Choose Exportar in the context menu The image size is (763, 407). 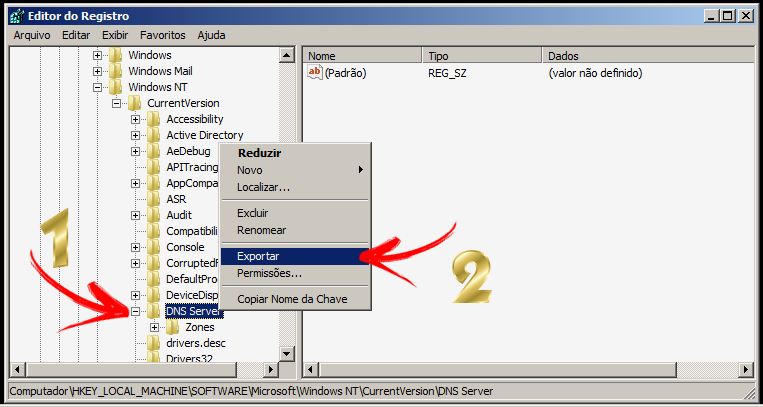[294, 256]
